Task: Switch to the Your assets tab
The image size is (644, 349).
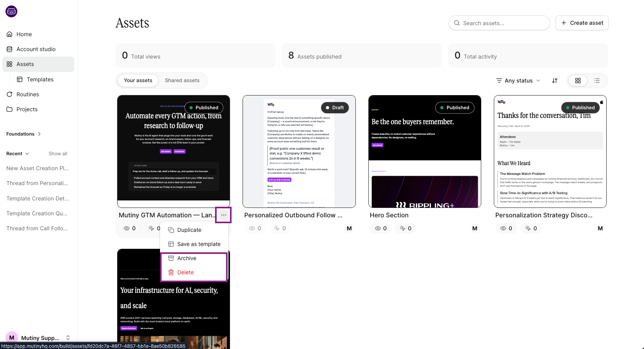Action: [138, 81]
